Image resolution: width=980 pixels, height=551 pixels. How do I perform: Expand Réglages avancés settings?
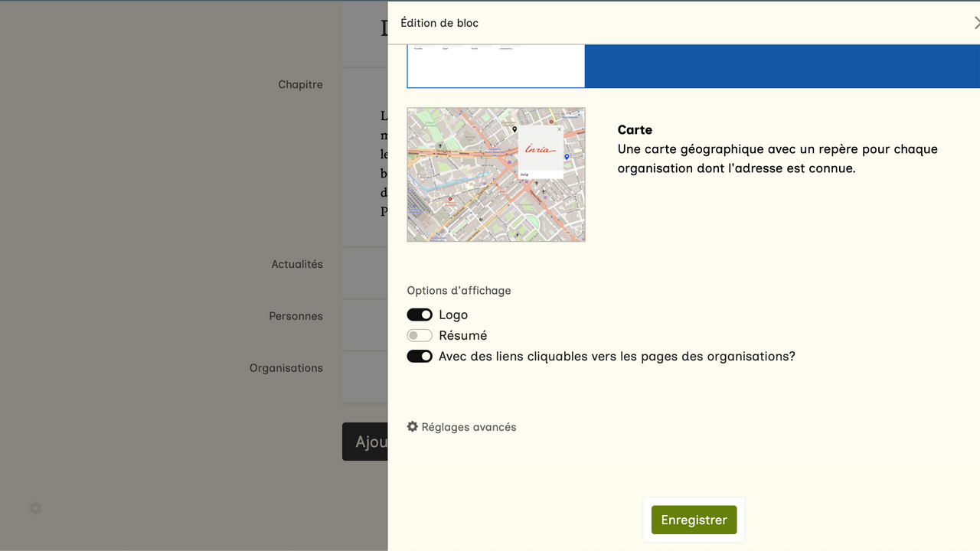click(x=462, y=427)
